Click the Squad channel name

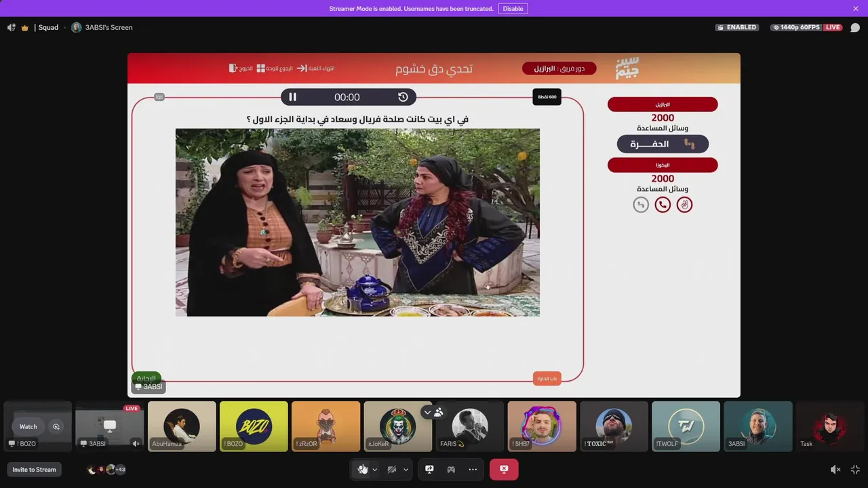pos(48,28)
